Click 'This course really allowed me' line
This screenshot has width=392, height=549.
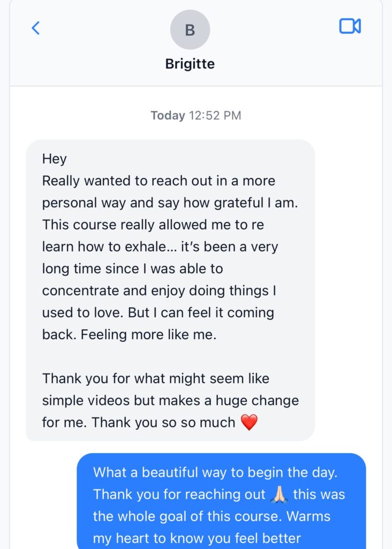point(153,225)
